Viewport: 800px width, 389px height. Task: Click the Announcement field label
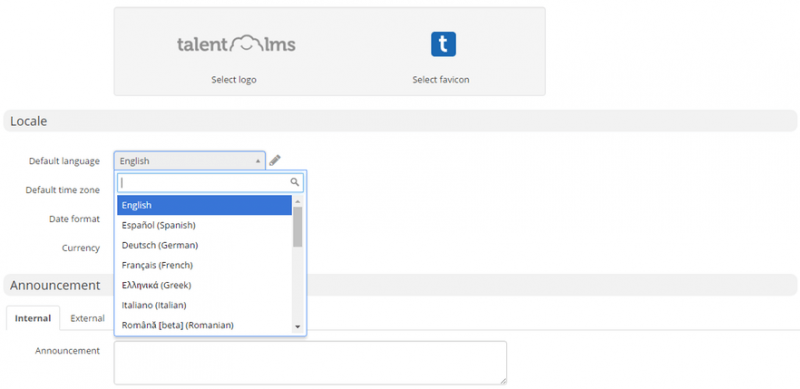click(67, 351)
